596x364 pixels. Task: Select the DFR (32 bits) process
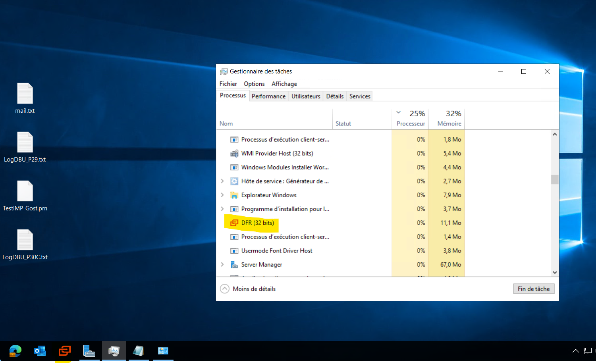tap(257, 223)
